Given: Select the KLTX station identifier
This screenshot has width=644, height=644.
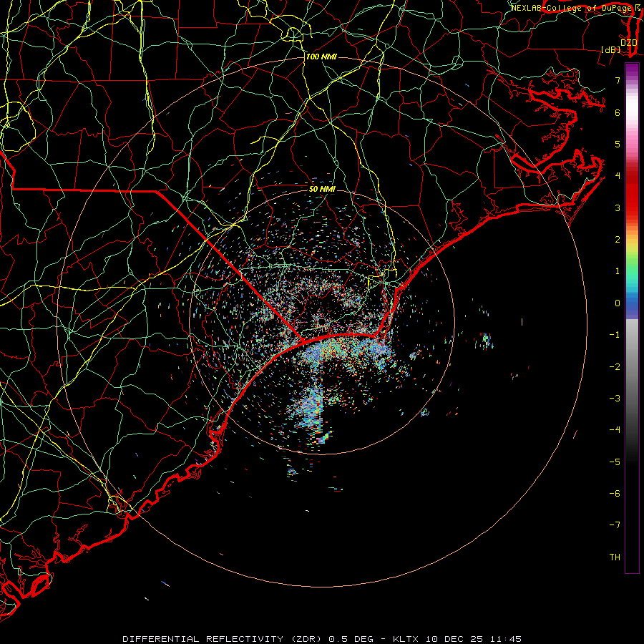Looking at the screenshot, I should pyautogui.click(x=406, y=639).
